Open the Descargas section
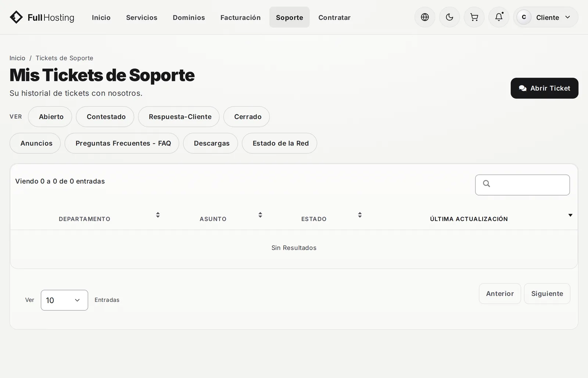Viewport: 588px width, 378px height. click(211, 143)
